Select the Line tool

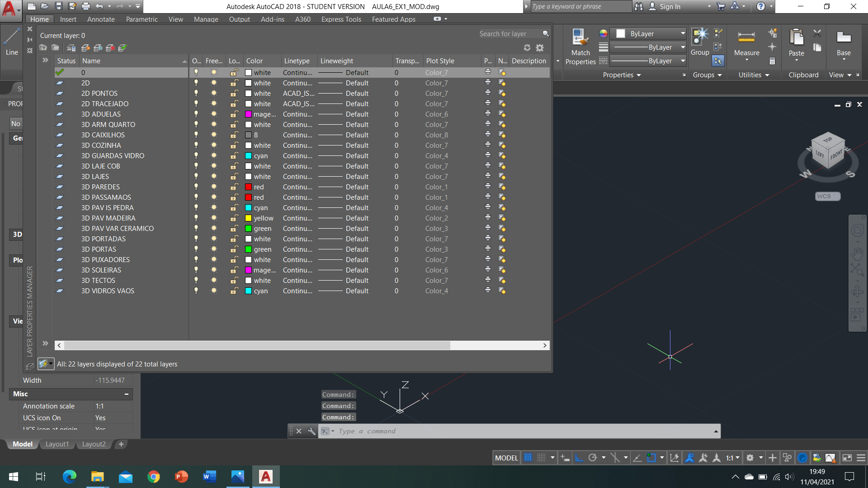point(12,42)
